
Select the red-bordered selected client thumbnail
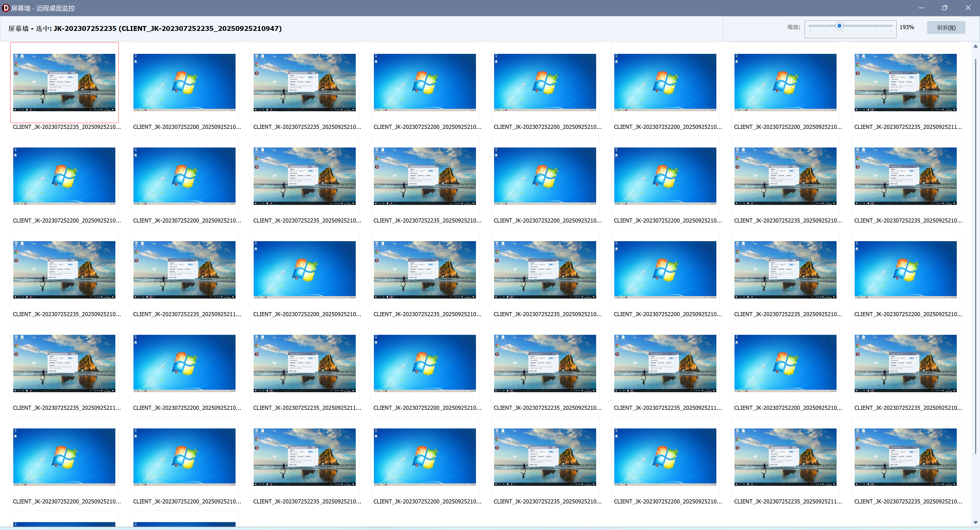pyautogui.click(x=64, y=82)
